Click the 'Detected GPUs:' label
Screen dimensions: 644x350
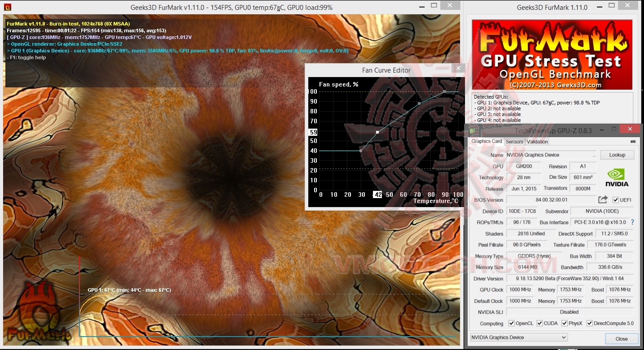tap(491, 97)
